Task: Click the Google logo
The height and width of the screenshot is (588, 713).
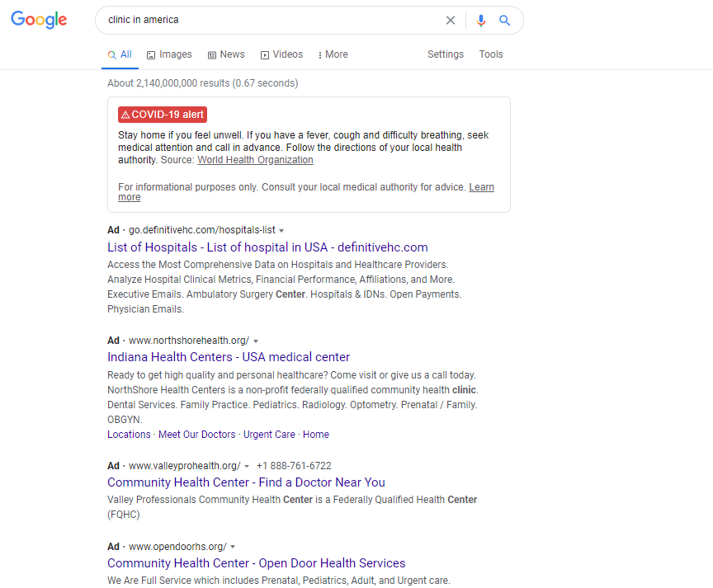Action: (39, 20)
